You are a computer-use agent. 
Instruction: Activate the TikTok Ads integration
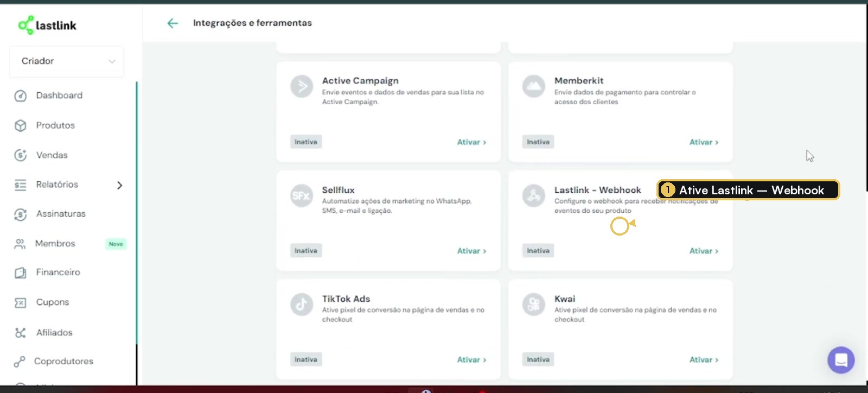[x=471, y=360]
